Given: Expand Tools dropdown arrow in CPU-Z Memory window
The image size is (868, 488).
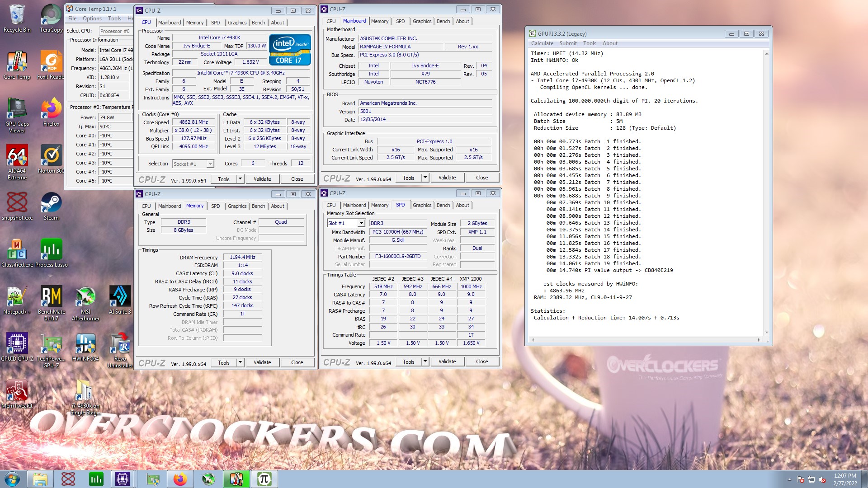Looking at the screenshot, I should tap(241, 362).
